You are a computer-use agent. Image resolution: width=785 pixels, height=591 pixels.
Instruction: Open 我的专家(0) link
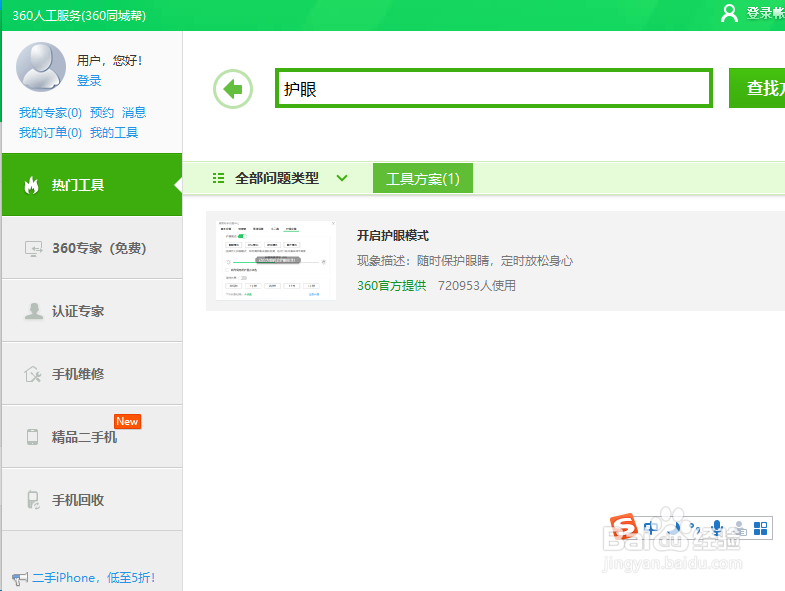50,113
